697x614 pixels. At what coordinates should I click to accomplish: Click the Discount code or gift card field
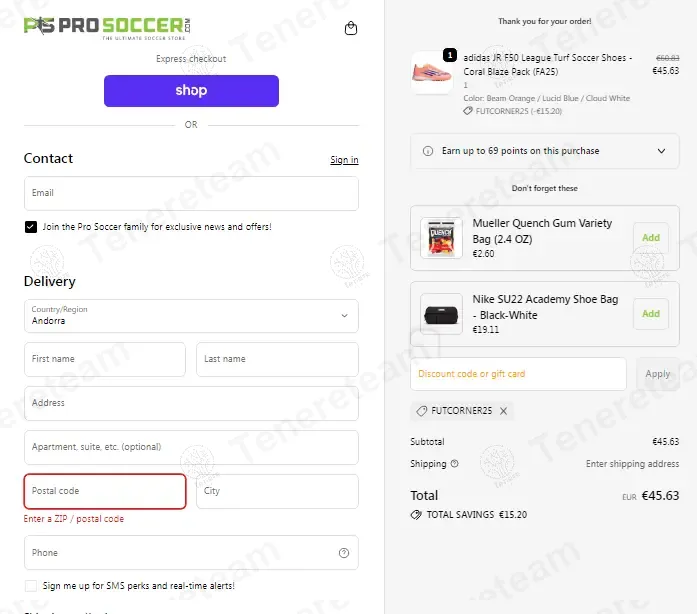point(518,374)
